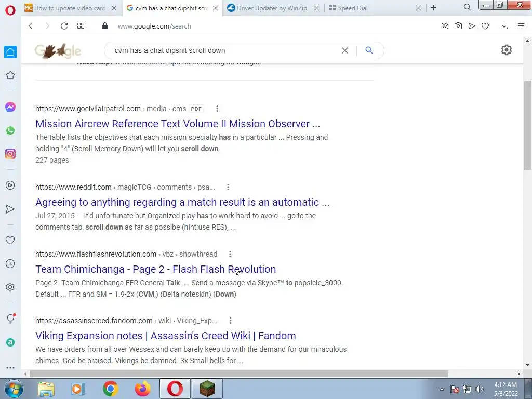
Task: Open the volume speaker tray icon
Action: coord(479,389)
